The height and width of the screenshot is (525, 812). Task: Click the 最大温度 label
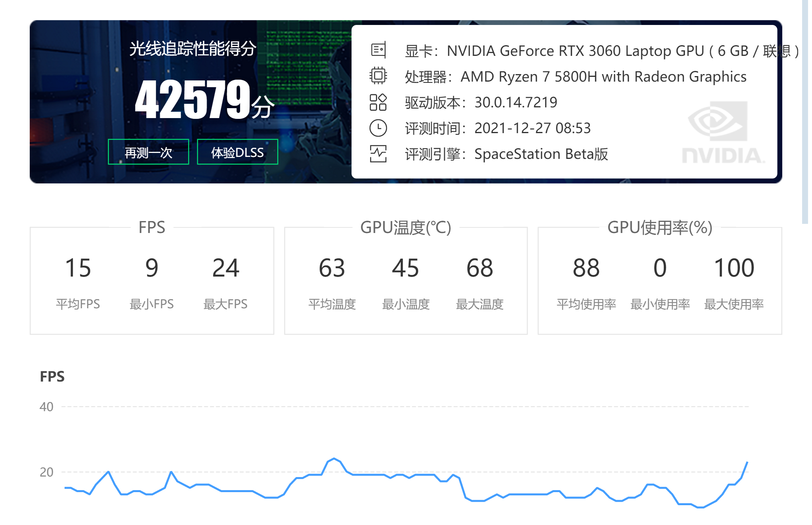pos(480,304)
